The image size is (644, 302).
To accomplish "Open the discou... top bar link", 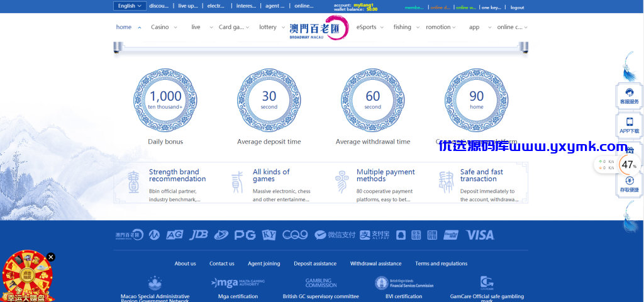I will [x=159, y=6].
